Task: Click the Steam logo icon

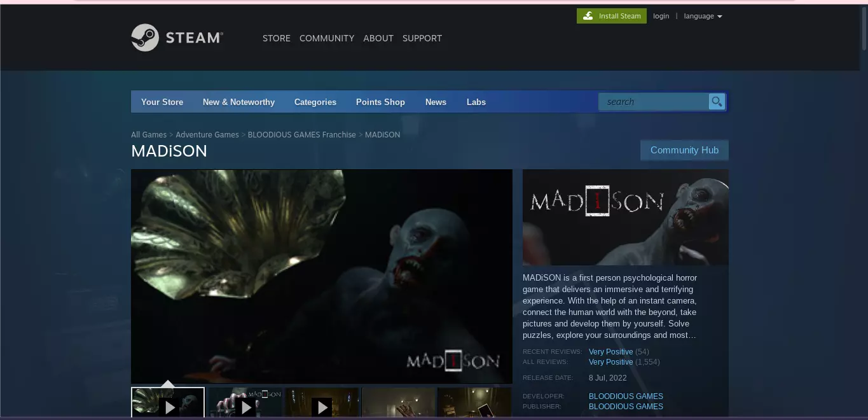Action: tap(145, 38)
